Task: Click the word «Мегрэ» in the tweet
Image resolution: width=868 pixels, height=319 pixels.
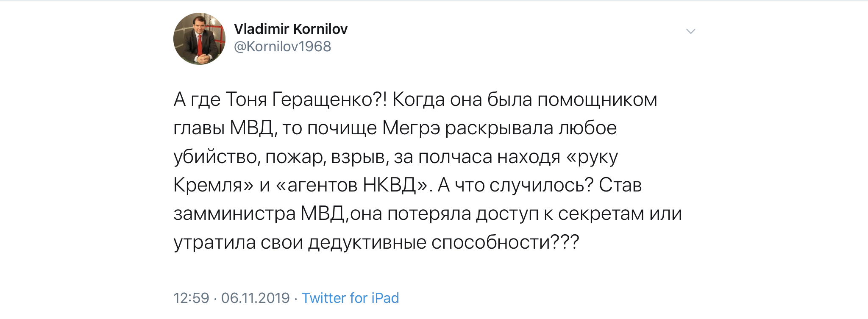Action: click(411, 129)
